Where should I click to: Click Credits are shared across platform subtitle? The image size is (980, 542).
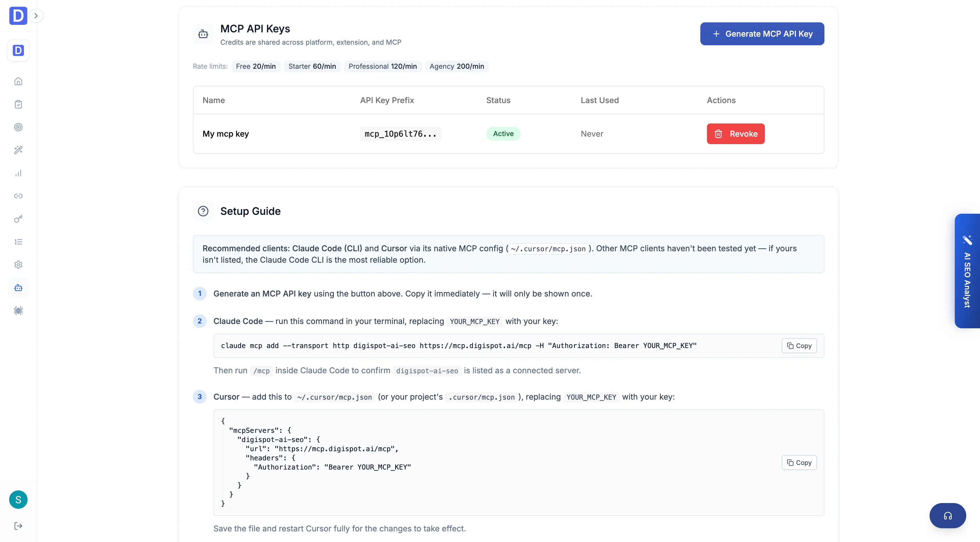click(x=310, y=43)
